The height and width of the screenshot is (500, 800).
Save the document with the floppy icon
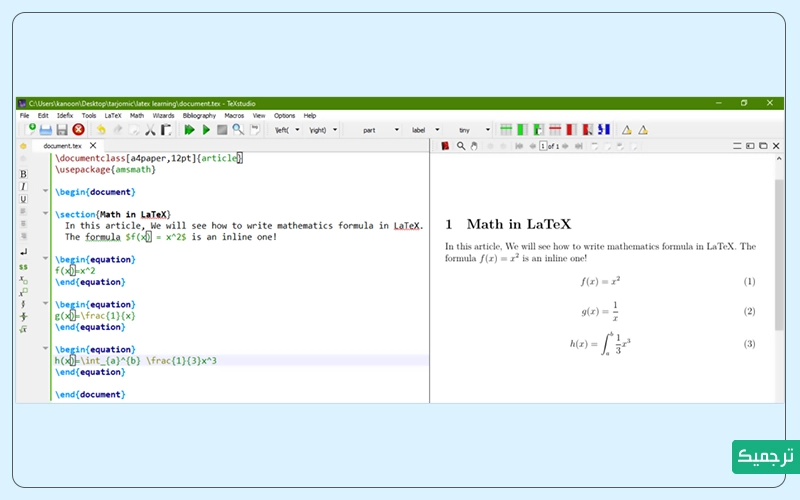tap(62, 129)
